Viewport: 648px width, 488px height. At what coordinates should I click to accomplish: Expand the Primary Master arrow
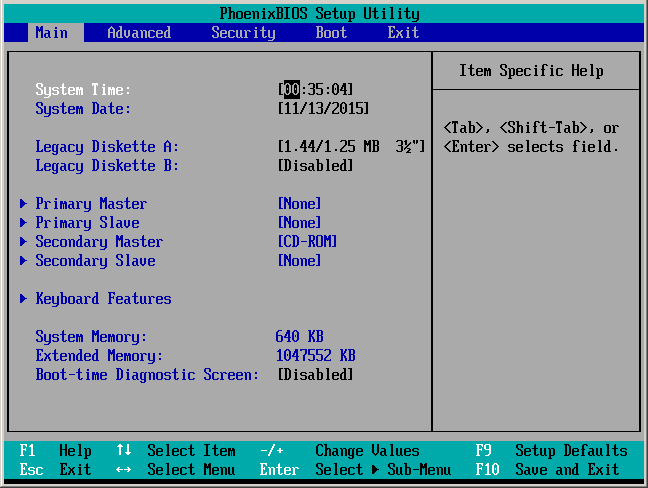pos(24,203)
